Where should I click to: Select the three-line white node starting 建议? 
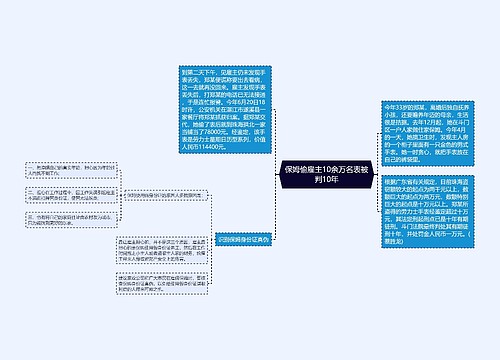pos(162,283)
